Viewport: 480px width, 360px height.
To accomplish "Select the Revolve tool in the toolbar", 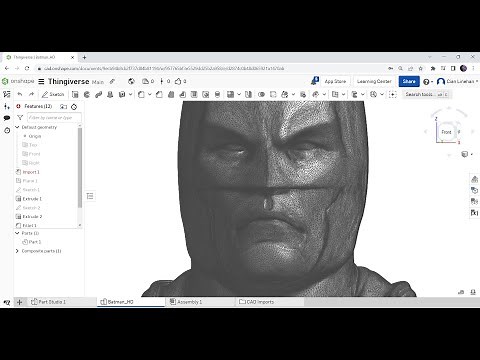I will click(x=87, y=95).
